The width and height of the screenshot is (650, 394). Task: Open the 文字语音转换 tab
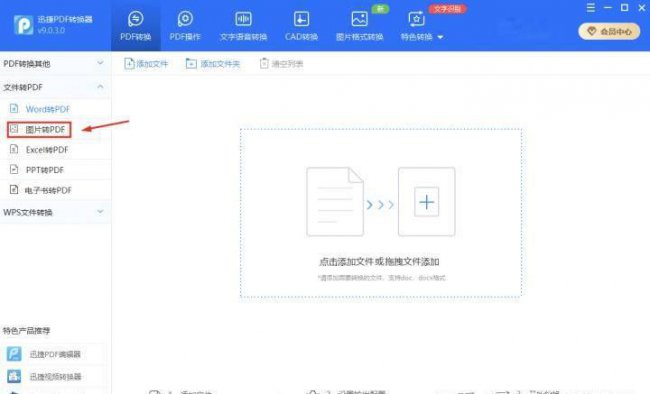(243, 26)
